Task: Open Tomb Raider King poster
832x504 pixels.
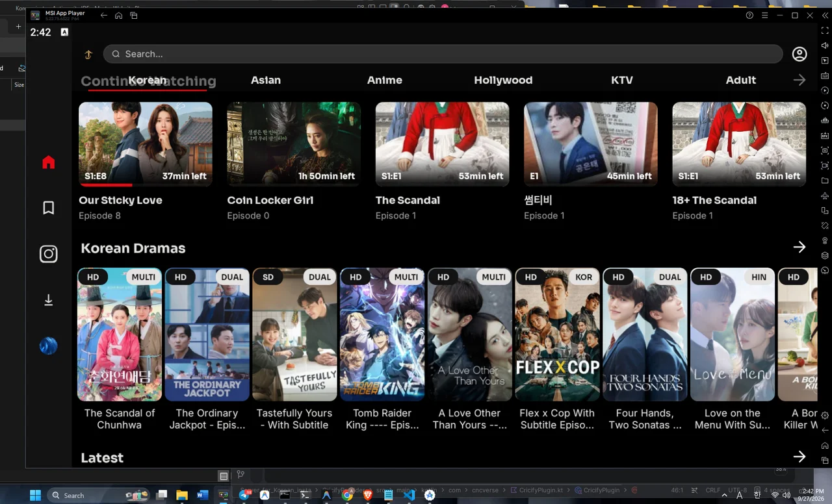Action: click(x=382, y=334)
